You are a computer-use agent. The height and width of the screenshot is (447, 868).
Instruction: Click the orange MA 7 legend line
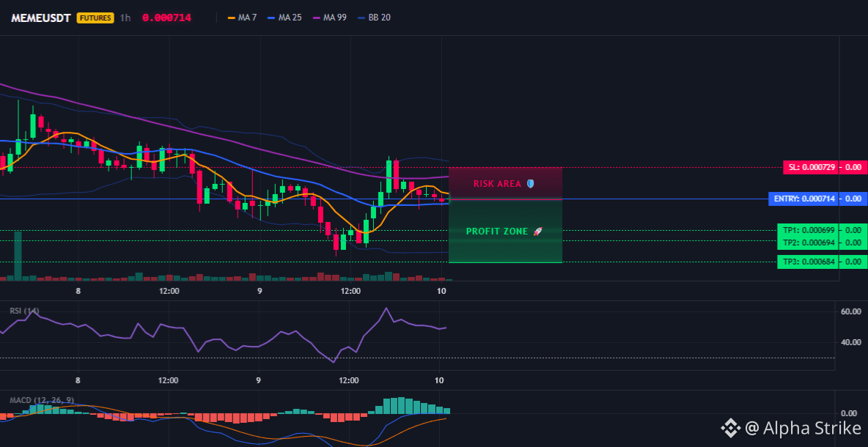point(232,18)
